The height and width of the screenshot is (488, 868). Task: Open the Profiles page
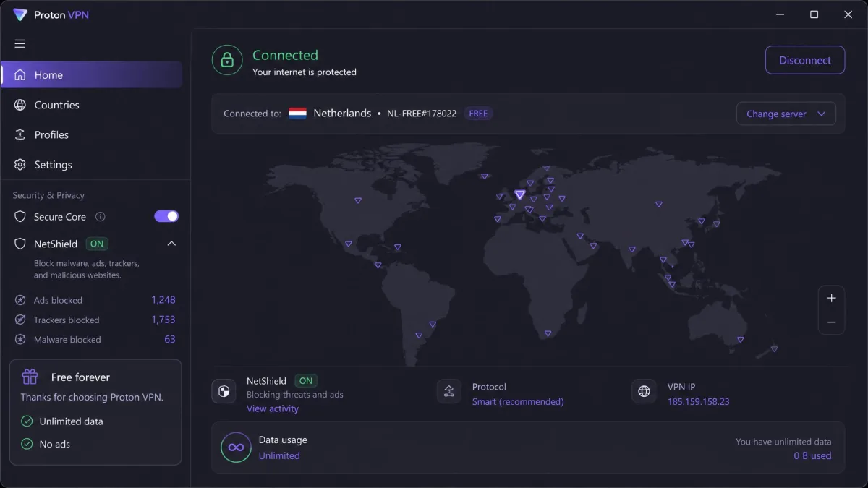(x=91, y=134)
